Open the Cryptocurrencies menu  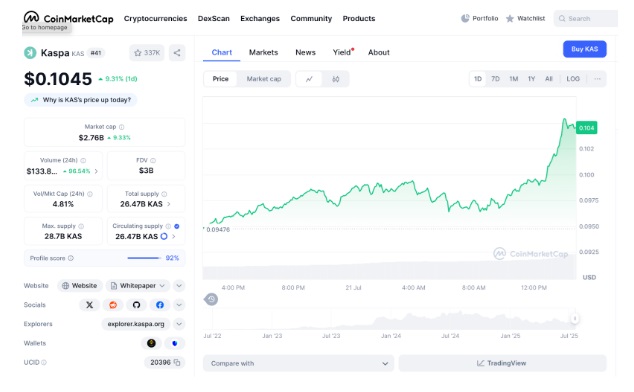155,19
